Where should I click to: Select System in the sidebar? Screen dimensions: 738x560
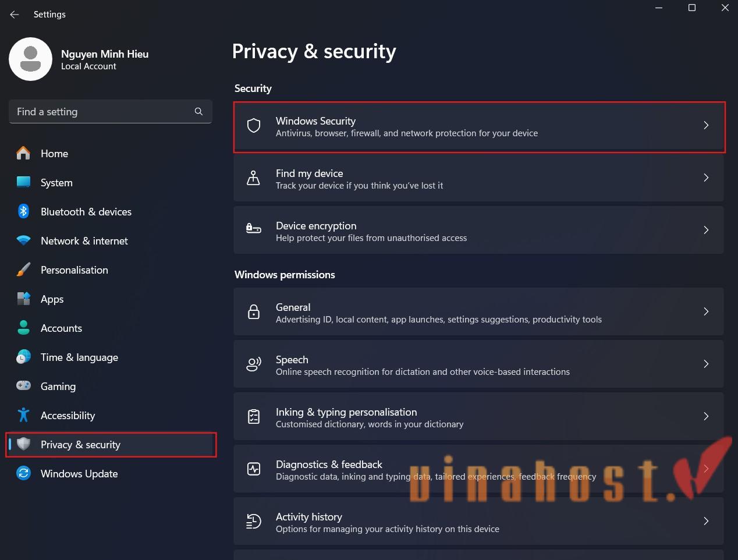coord(111,183)
